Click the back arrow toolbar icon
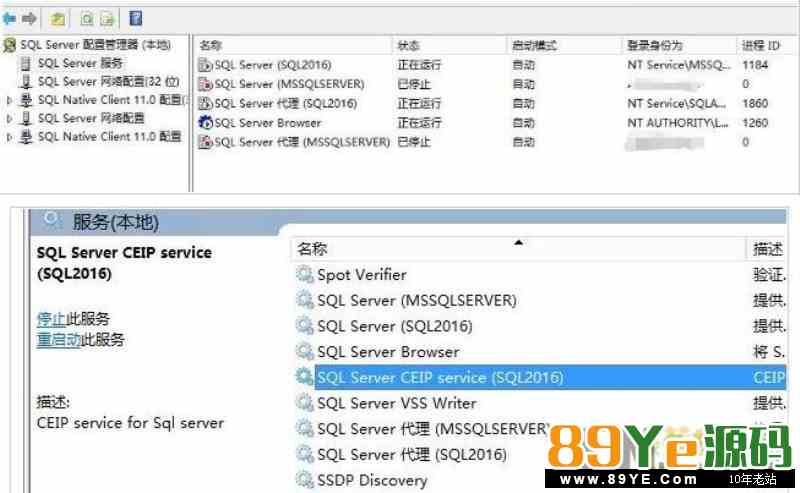This screenshot has height=493, width=800. (9, 19)
